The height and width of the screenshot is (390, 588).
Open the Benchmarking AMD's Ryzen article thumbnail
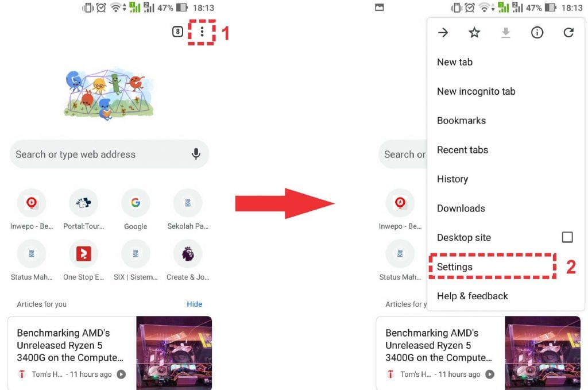[x=174, y=353]
